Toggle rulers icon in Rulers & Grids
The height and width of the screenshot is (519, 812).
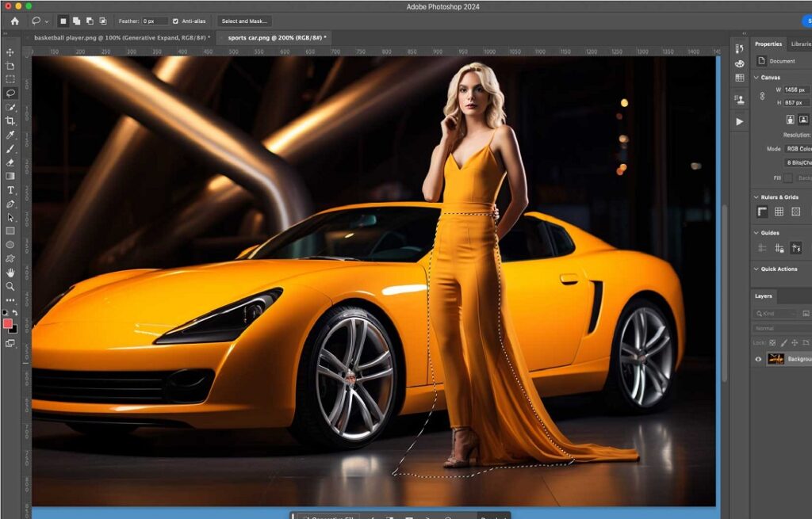click(x=762, y=212)
